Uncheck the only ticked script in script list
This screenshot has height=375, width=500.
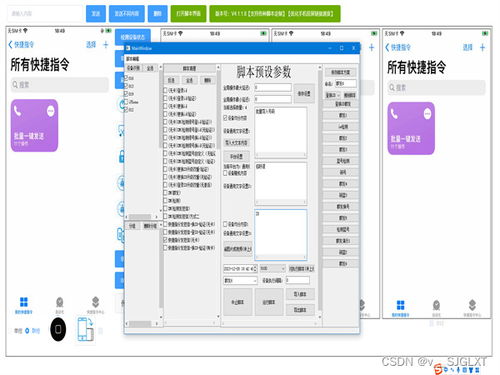pos(165,240)
